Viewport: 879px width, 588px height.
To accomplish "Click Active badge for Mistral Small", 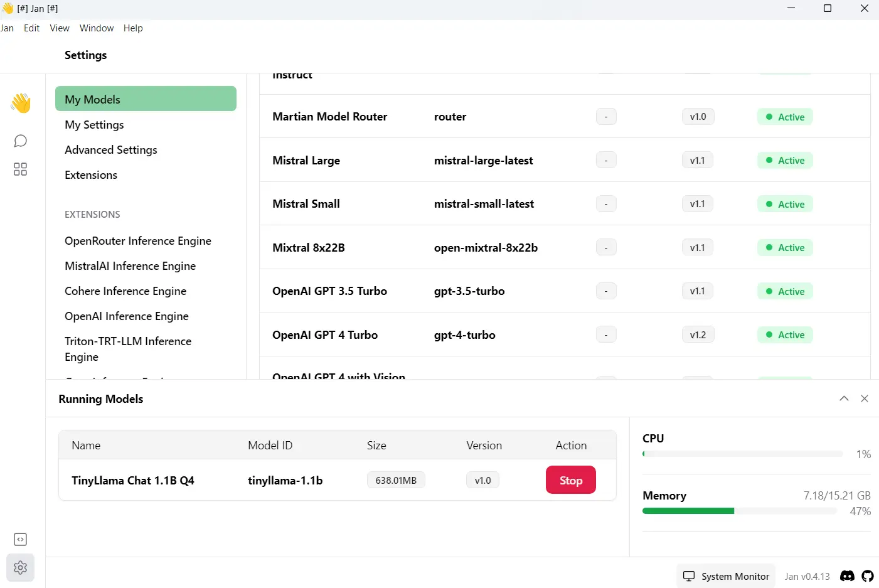I will (x=785, y=204).
